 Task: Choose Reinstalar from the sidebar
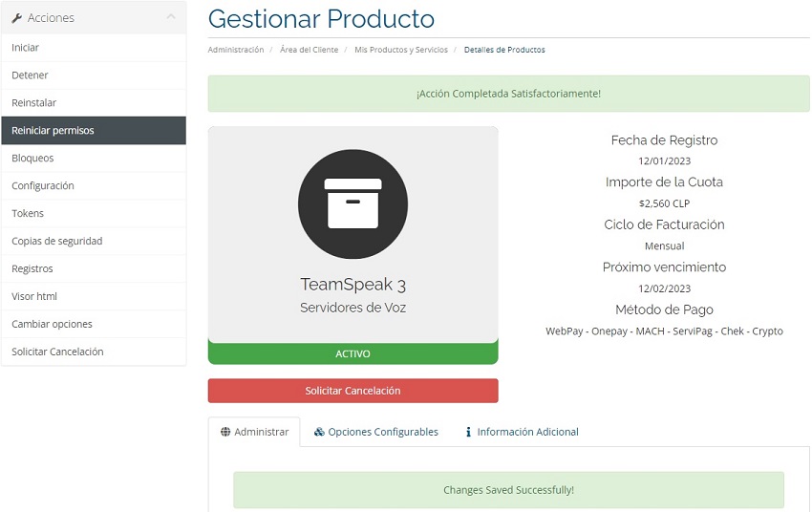coord(33,103)
